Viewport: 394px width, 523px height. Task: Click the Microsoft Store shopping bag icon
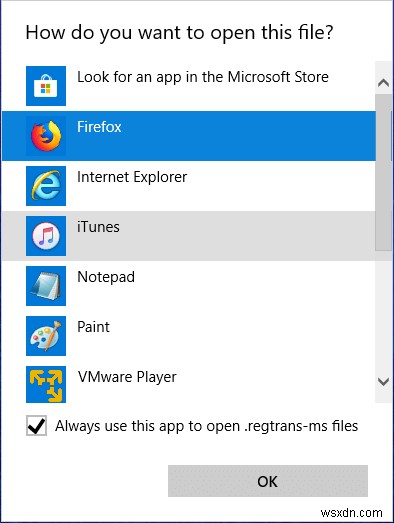point(46,86)
